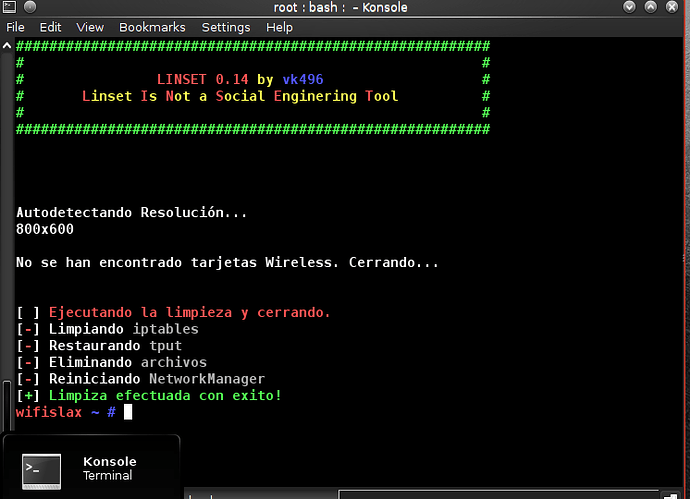Click the 'wifislax ~ #' shell prompt
Viewport: 690px width, 499px height.
tap(66, 412)
